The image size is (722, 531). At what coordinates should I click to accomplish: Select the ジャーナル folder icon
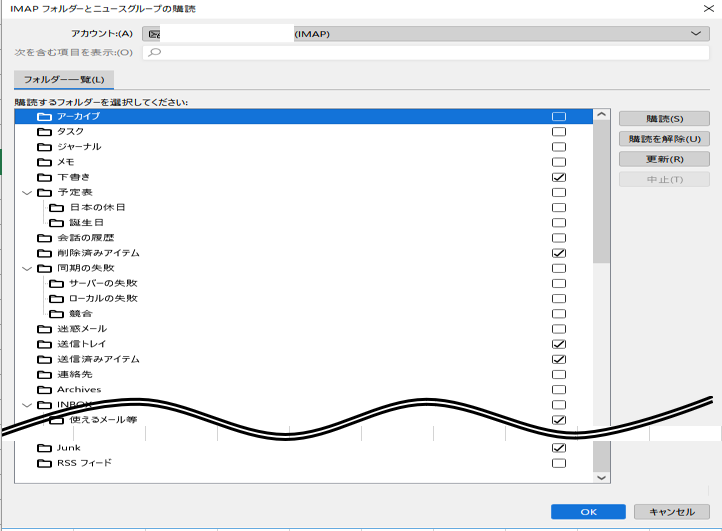tap(44, 147)
